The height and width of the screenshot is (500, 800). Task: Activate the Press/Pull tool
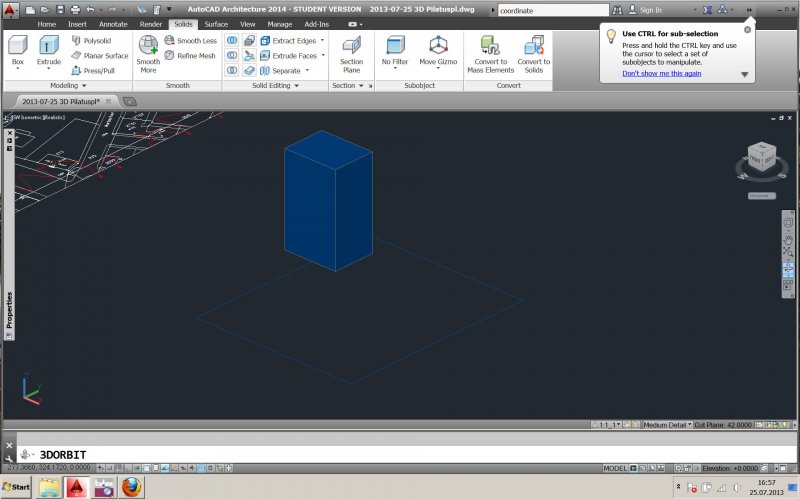click(x=93, y=70)
